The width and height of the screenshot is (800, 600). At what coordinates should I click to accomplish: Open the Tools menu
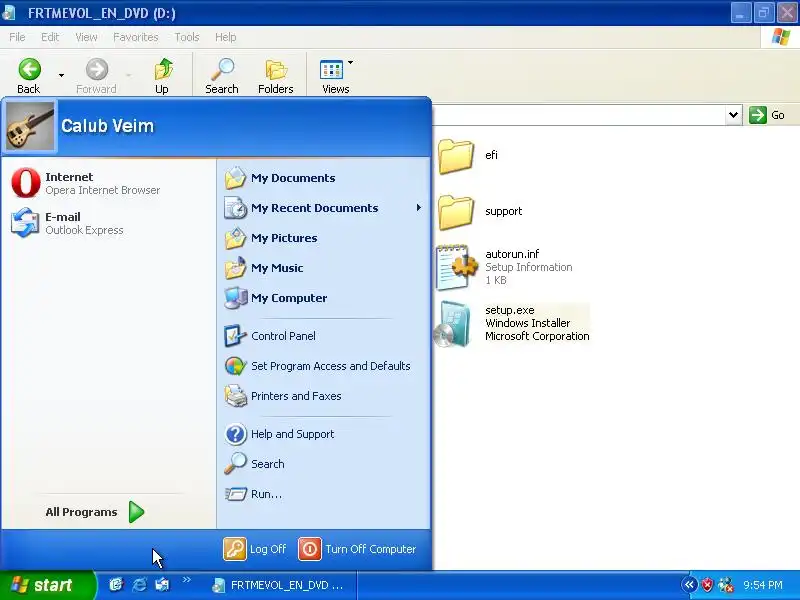tap(187, 37)
